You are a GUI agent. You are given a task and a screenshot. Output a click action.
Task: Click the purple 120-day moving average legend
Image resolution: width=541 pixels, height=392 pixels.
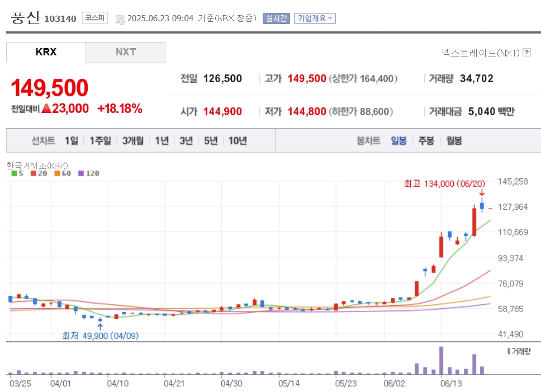[x=89, y=173]
